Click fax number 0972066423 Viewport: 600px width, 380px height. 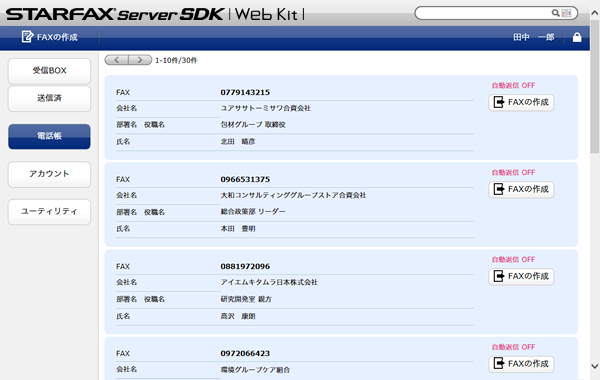click(x=245, y=353)
